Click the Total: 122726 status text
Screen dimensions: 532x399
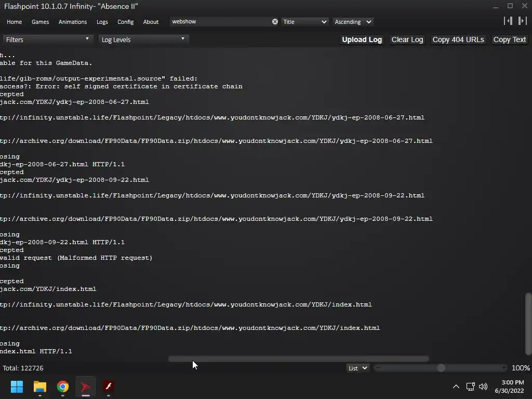coord(23,368)
